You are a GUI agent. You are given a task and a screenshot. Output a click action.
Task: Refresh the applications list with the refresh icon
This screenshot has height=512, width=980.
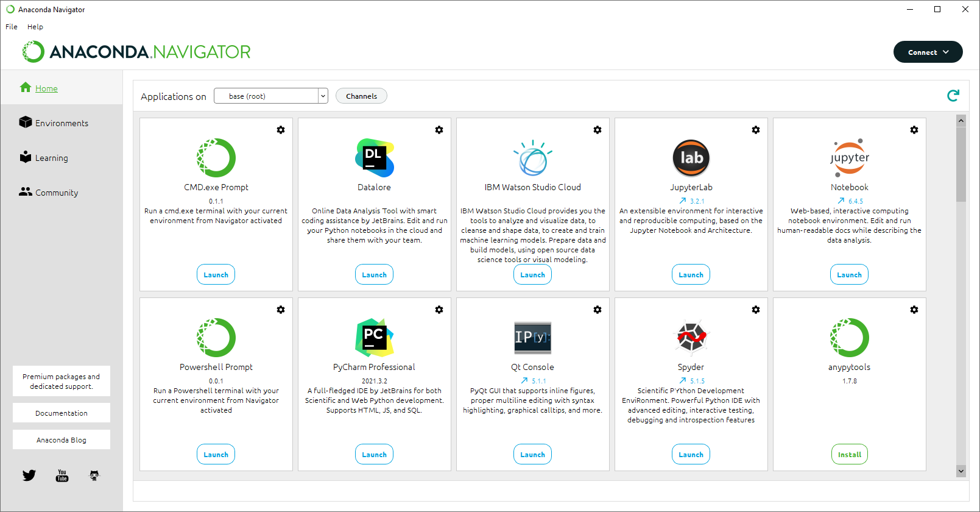click(953, 96)
